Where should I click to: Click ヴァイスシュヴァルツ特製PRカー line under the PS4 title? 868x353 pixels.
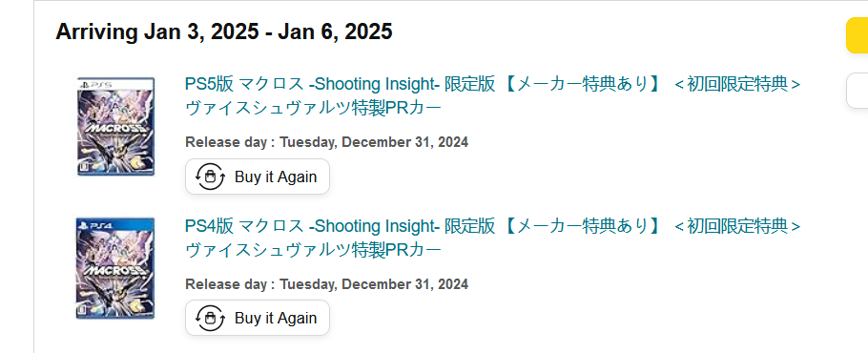[313, 250]
